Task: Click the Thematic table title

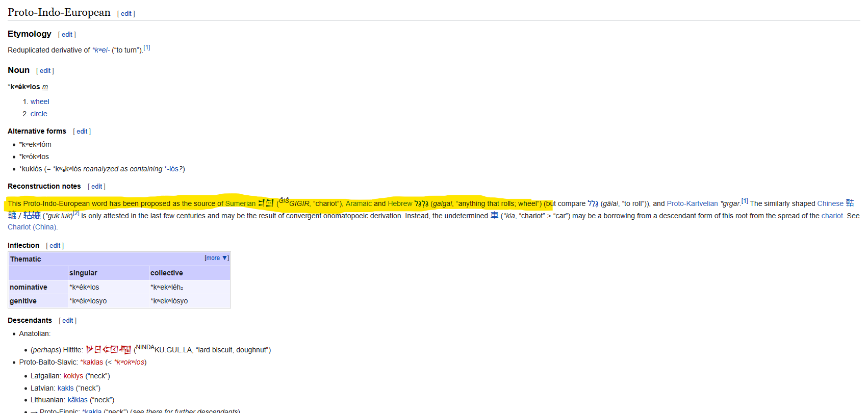Action: 25,259
